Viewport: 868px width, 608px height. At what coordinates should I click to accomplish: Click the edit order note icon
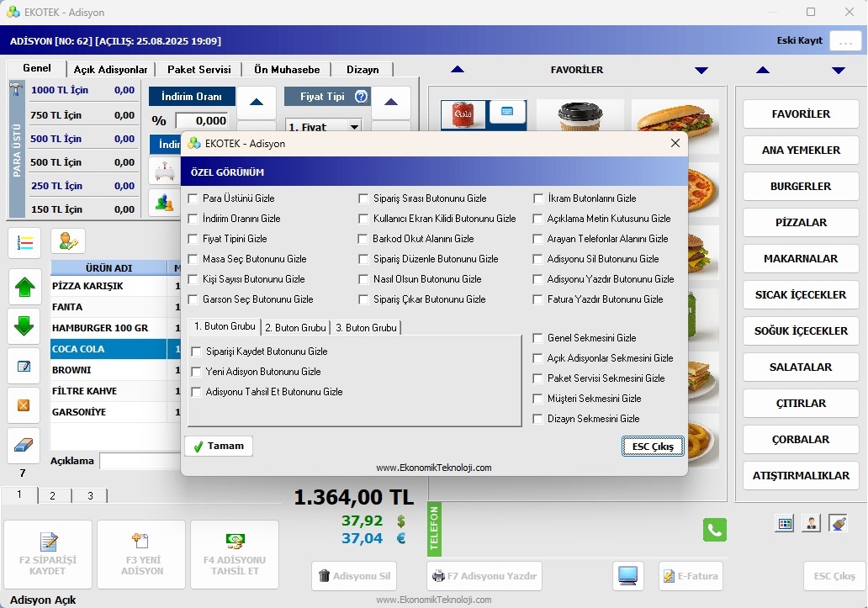pyautogui.click(x=24, y=367)
